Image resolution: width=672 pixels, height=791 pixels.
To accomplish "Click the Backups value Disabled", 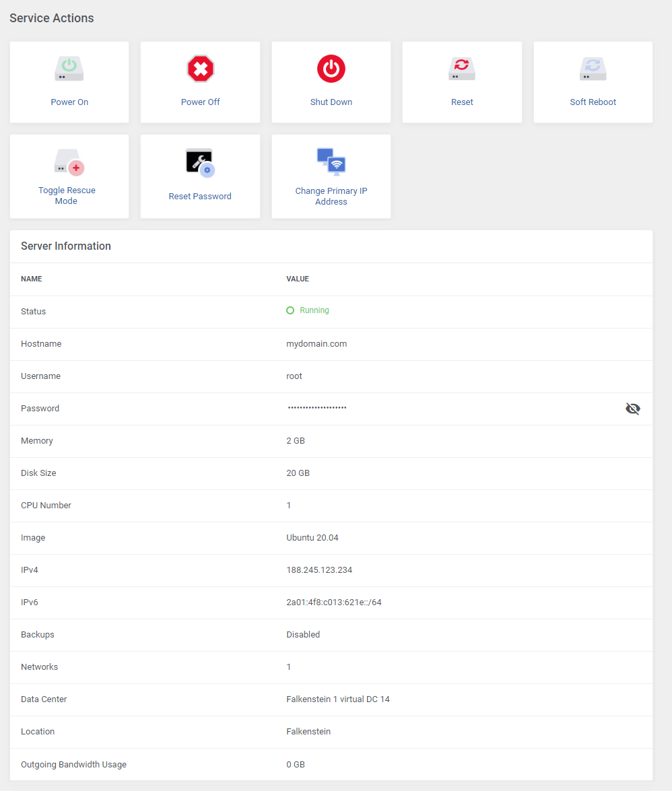I will click(x=303, y=634).
